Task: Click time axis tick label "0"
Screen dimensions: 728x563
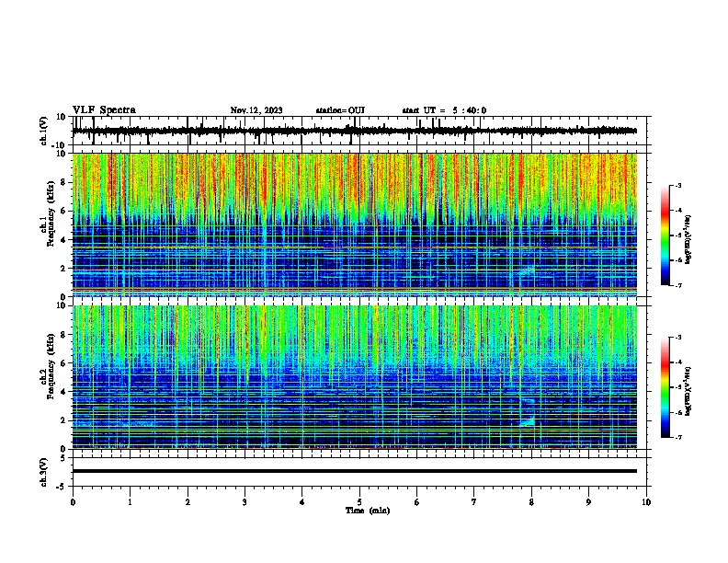Action: click(x=73, y=502)
